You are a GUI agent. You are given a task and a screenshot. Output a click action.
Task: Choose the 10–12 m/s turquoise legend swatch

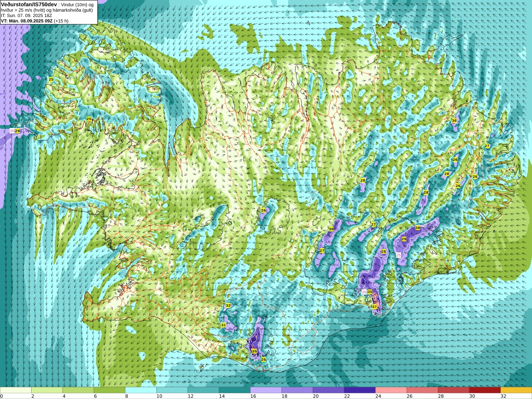click(172, 390)
